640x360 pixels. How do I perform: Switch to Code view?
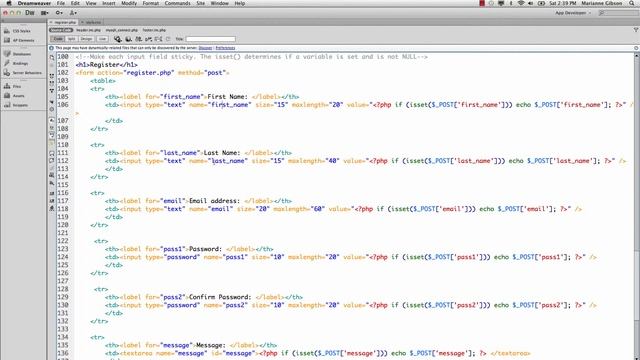pos(58,39)
